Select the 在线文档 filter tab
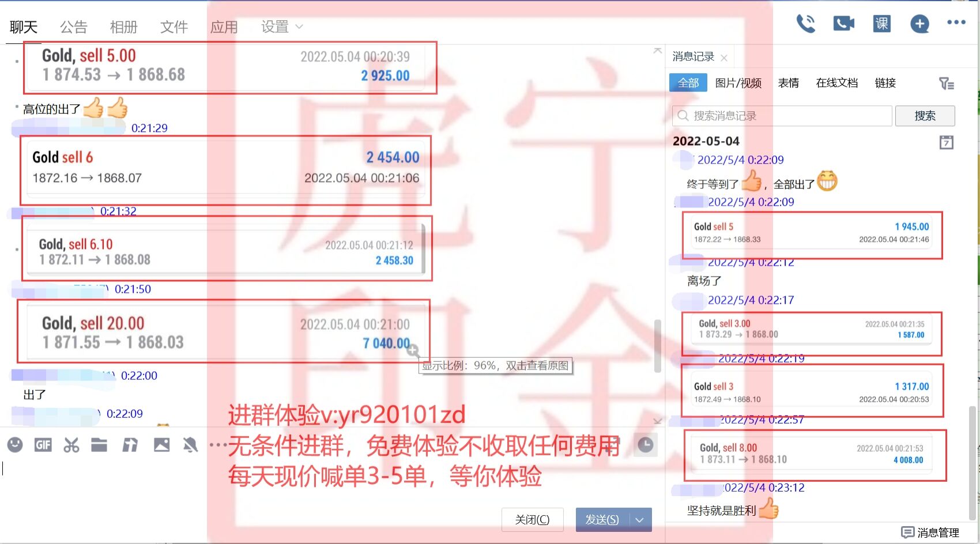980x544 pixels. 837,83
